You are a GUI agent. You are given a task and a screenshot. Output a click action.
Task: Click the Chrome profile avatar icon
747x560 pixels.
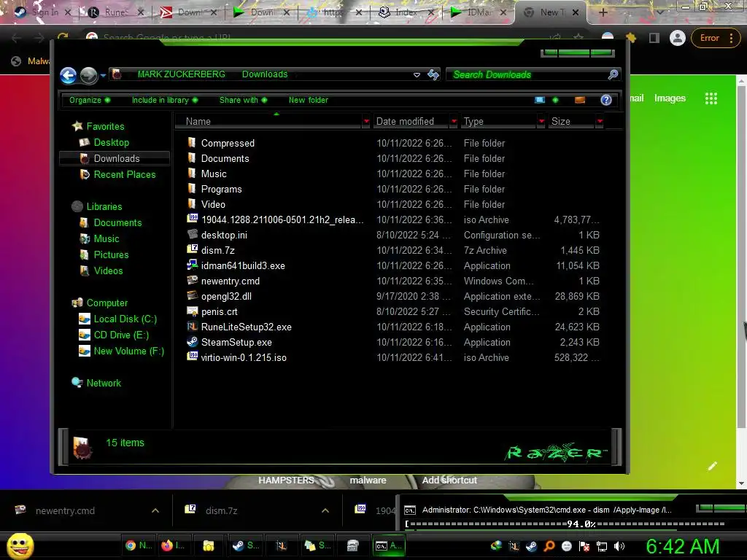pos(677,38)
